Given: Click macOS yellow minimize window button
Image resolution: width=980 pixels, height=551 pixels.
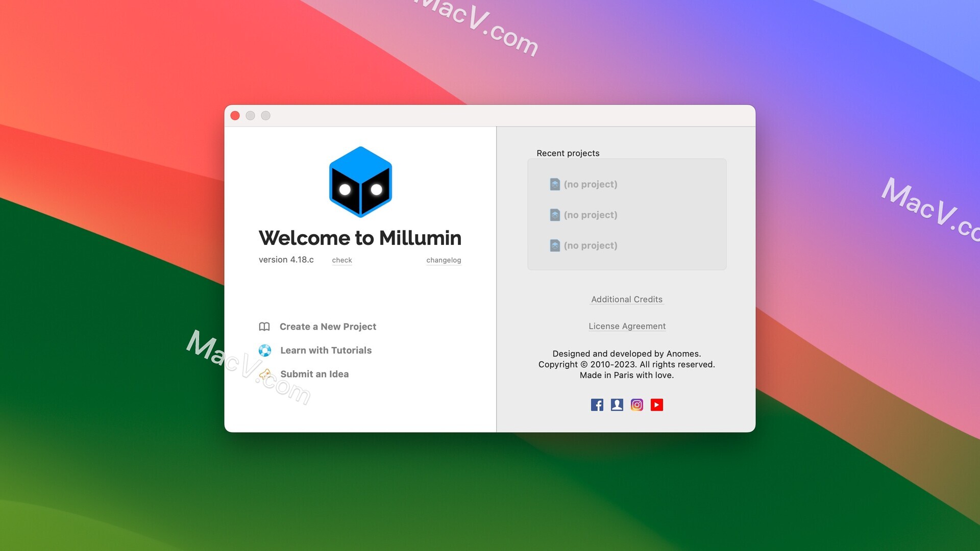Looking at the screenshot, I should pyautogui.click(x=251, y=116).
